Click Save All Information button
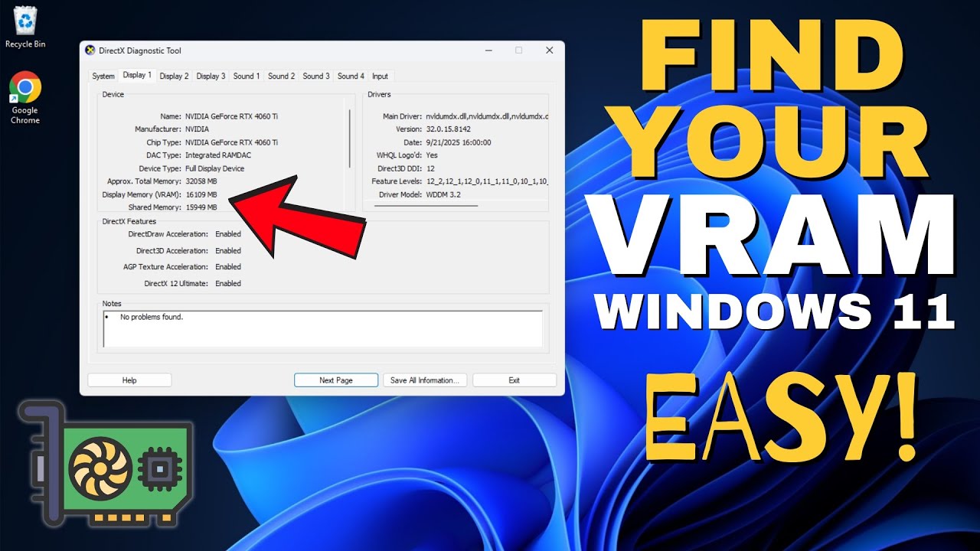The height and width of the screenshot is (551, 980). (424, 380)
